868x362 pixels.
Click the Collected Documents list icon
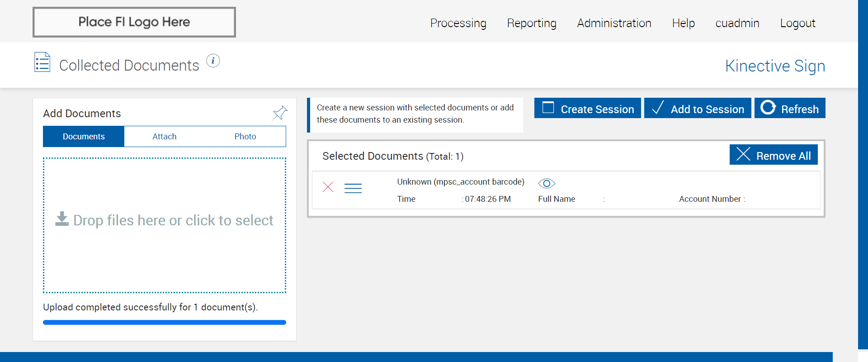(x=42, y=62)
